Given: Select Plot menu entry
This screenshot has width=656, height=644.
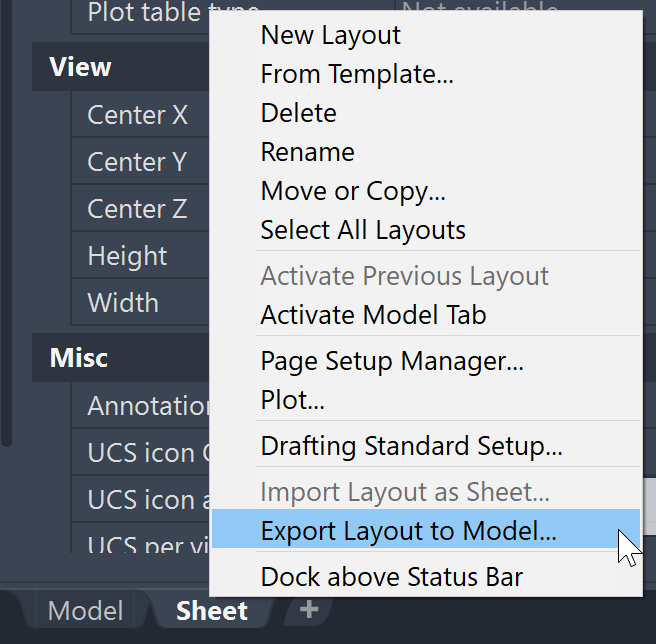Looking at the screenshot, I should point(292,400).
